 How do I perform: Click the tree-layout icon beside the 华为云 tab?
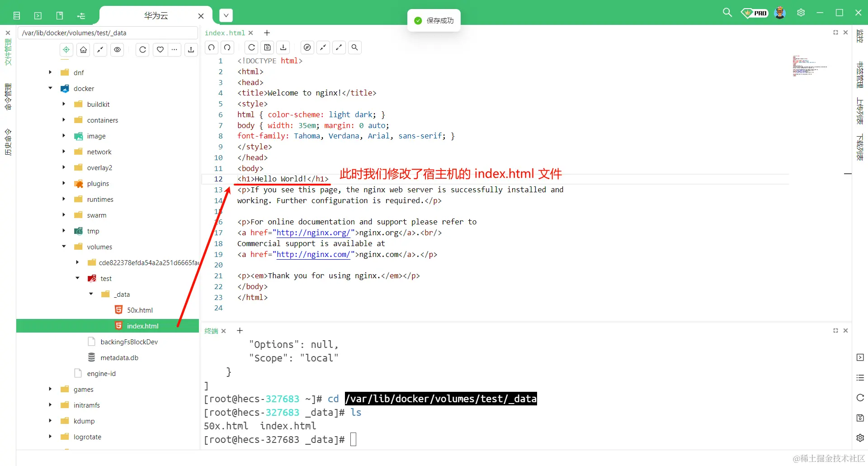[x=81, y=16]
